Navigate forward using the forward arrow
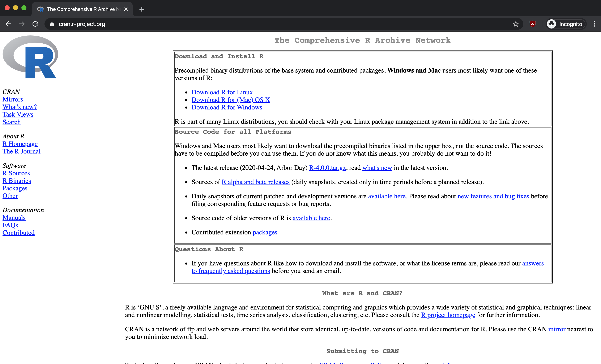The width and height of the screenshot is (601, 364). (22, 24)
